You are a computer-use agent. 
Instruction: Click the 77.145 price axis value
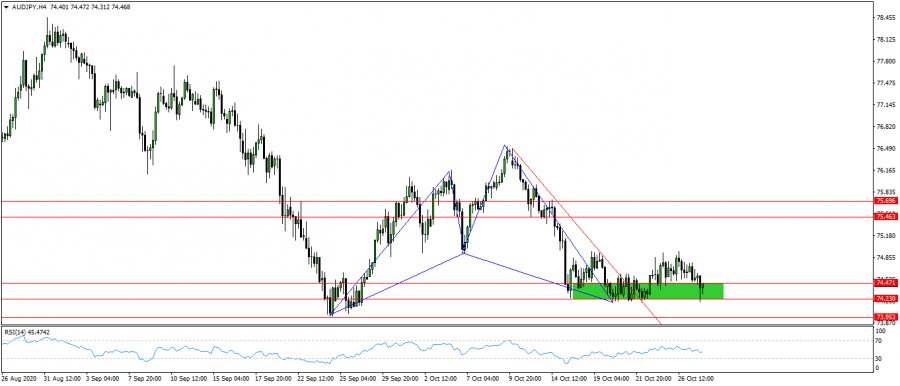pos(885,105)
